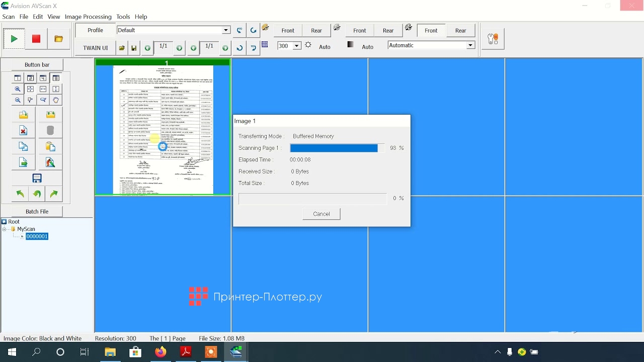
Task: Click the paste page clipboard icon
Action: (x=50, y=146)
